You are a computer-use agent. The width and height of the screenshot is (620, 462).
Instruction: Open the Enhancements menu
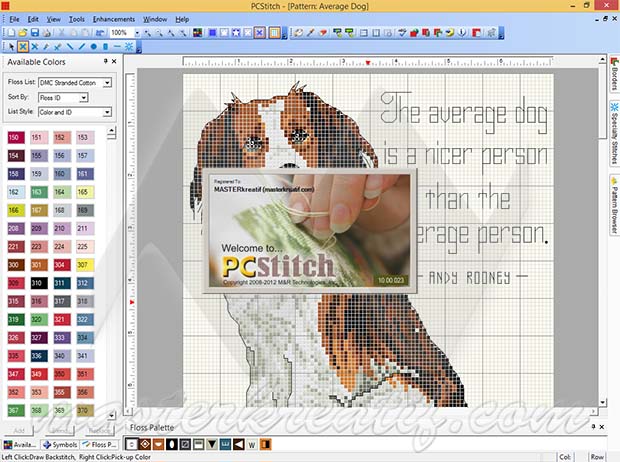point(114,19)
